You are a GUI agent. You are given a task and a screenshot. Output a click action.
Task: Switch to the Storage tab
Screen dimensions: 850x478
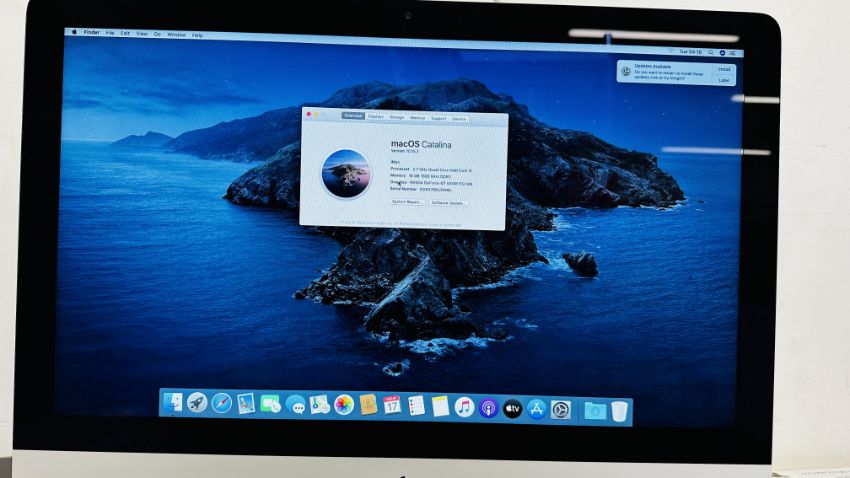(397, 117)
